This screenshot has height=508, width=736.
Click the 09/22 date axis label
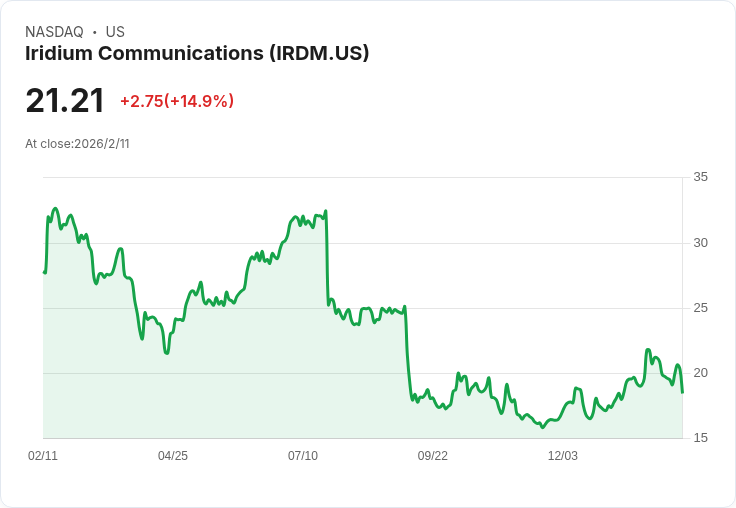click(x=433, y=455)
